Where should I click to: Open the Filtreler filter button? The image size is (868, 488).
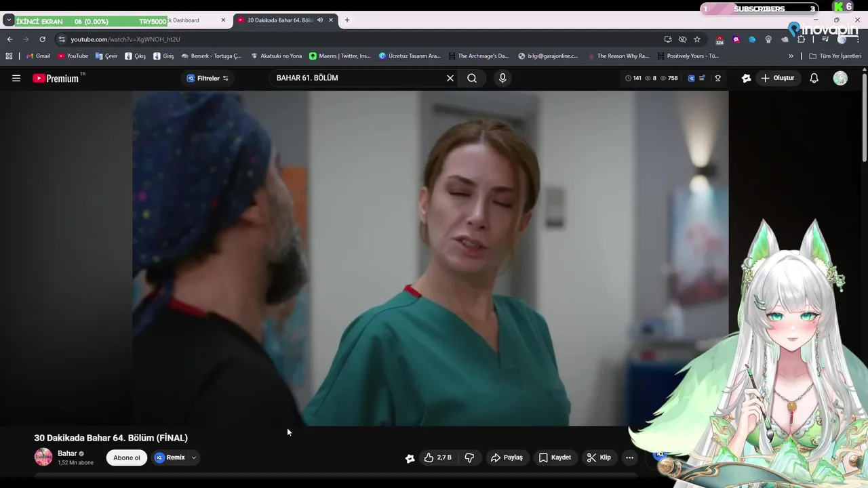(208, 78)
